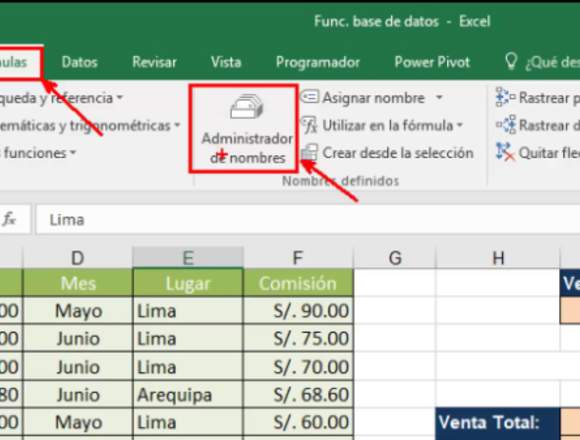
Task: Open the Administrador de nombres icon
Action: coord(247,107)
